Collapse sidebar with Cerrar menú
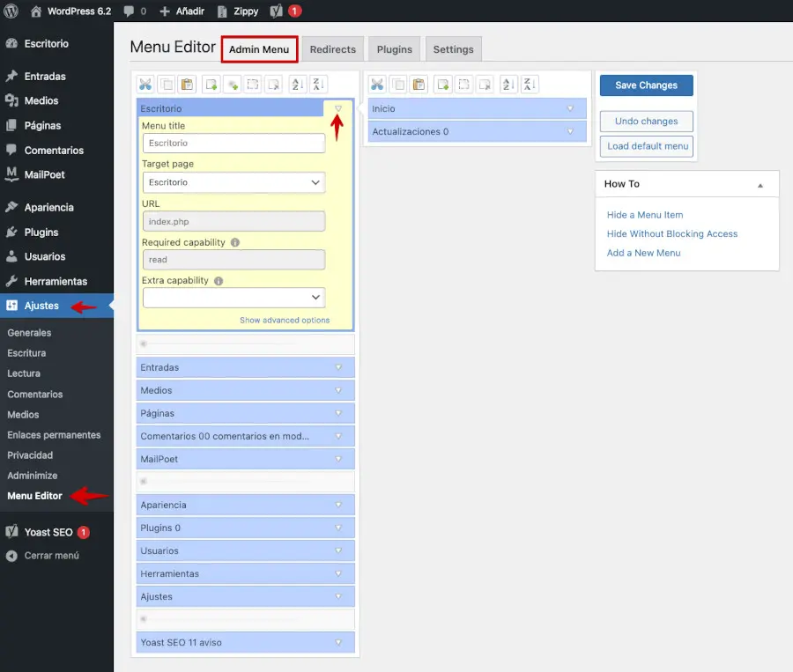793x672 pixels. pyautogui.click(x=42, y=555)
